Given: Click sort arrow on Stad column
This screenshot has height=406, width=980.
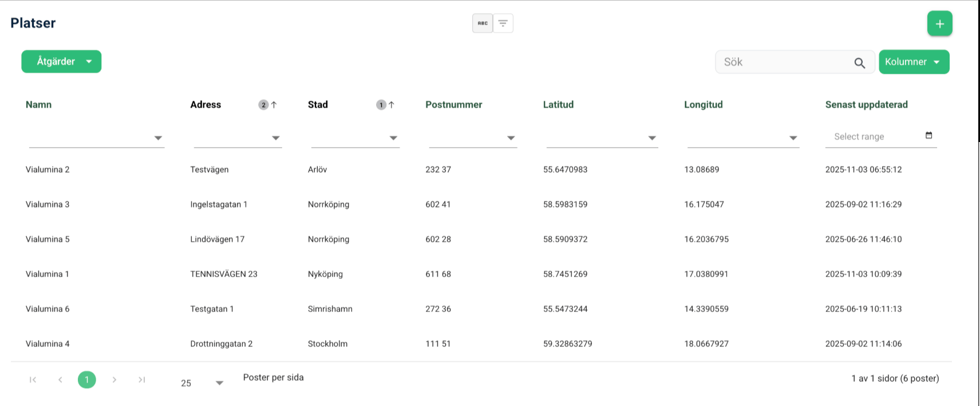Looking at the screenshot, I should (392, 105).
